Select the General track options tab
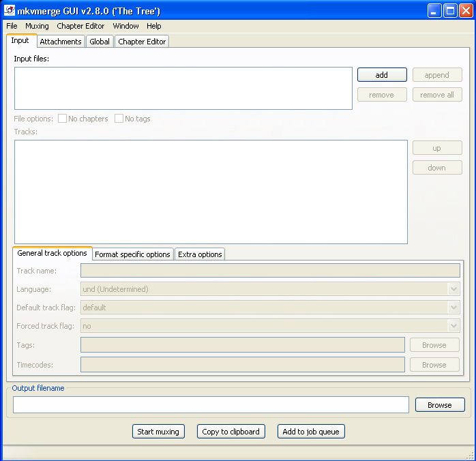Screen dimensions: 476x461 point(53,254)
